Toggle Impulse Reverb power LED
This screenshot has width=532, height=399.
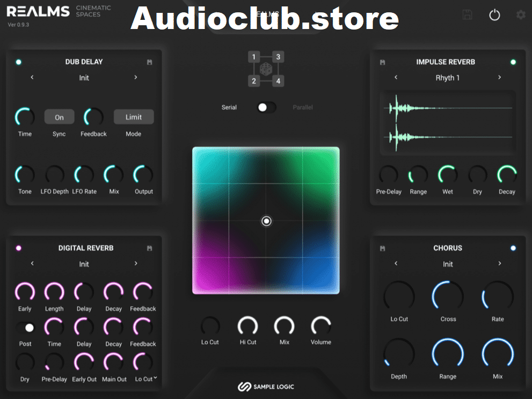tap(513, 62)
